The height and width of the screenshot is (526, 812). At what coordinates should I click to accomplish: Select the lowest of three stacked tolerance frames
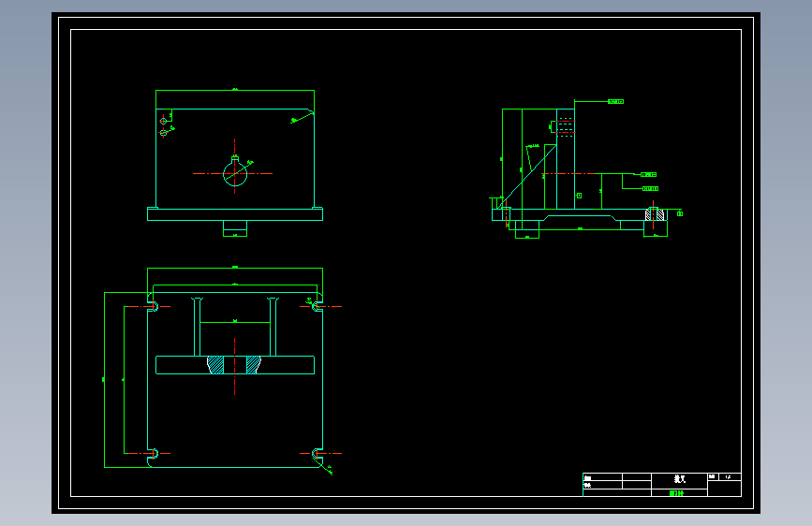click(650, 188)
